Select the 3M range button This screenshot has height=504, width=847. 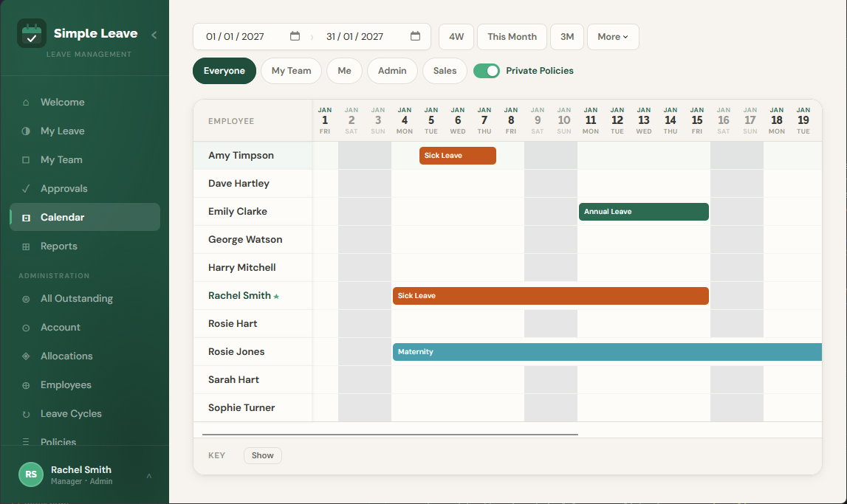(567, 37)
